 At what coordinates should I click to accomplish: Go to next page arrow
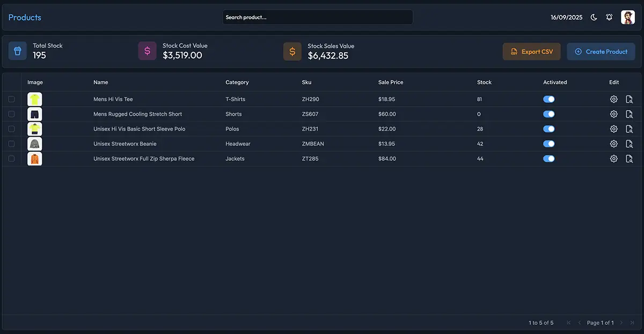click(x=621, y=323)
